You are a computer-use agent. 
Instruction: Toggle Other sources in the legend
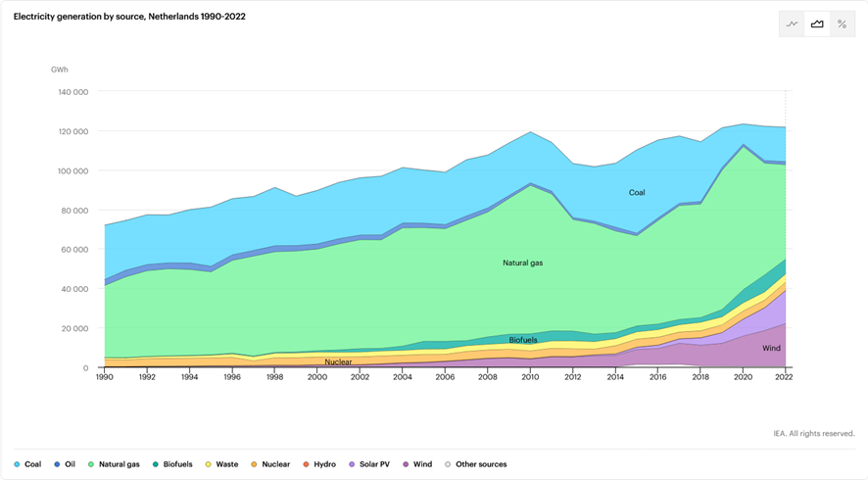point(476,464)
